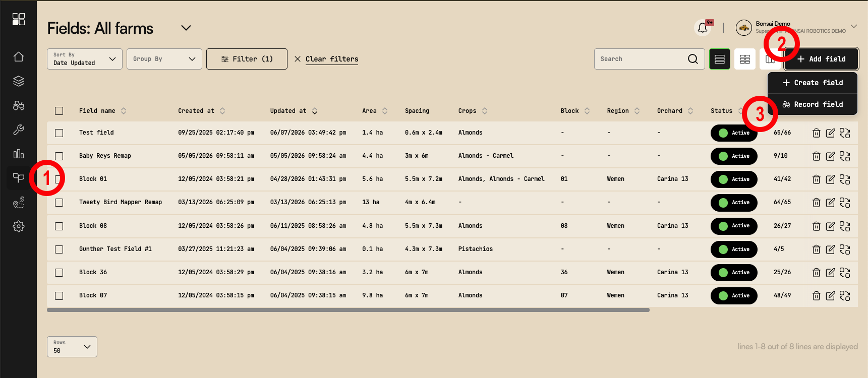Screen dimensions: 868x378
Task: Tick the checkbox for Baby Reys Remap
Action: [x=59, y=156]
